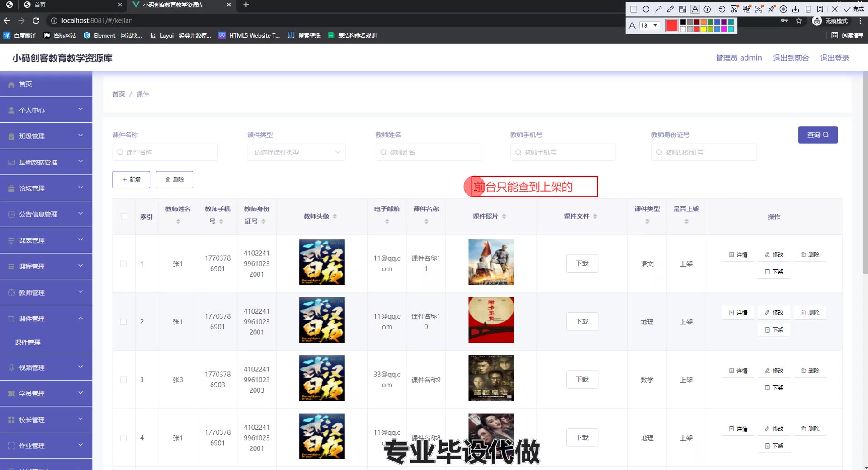Open a new browser tab
The height and width of the screenshot is (470, 868).
(x=246, y=5)
